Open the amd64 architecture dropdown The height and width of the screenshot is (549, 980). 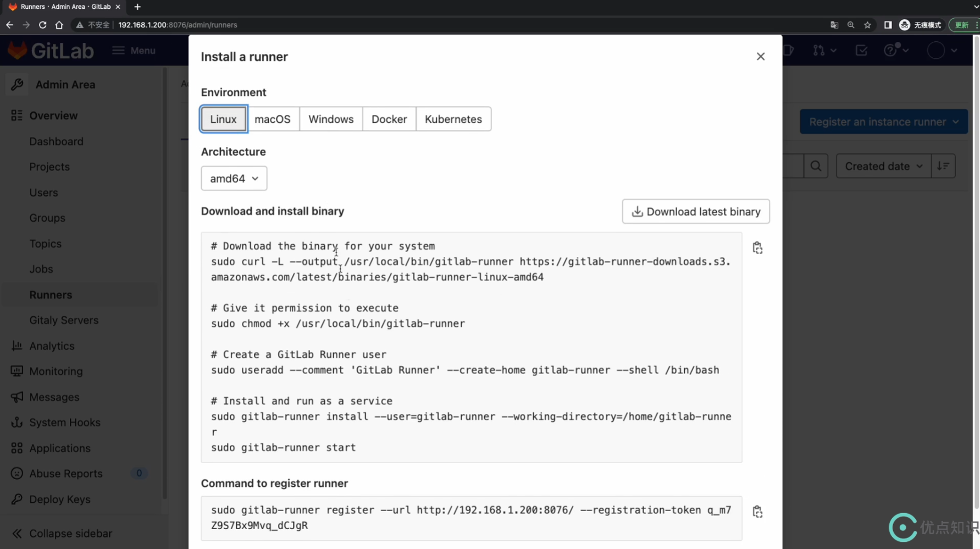(x=234, y=178)
